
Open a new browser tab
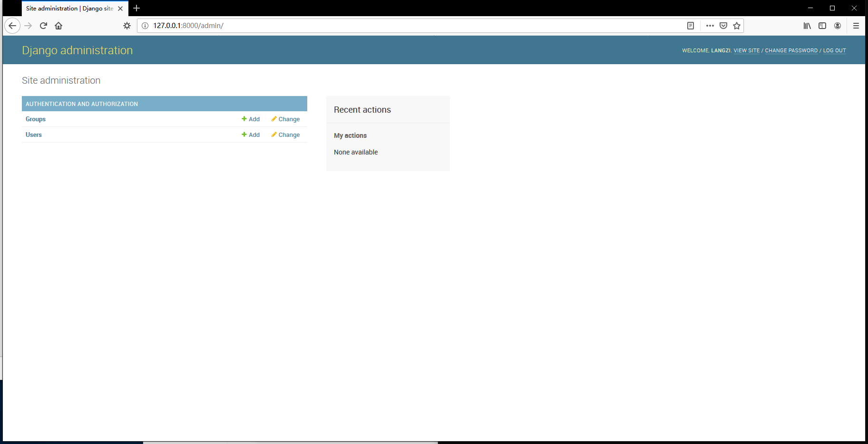137,8
